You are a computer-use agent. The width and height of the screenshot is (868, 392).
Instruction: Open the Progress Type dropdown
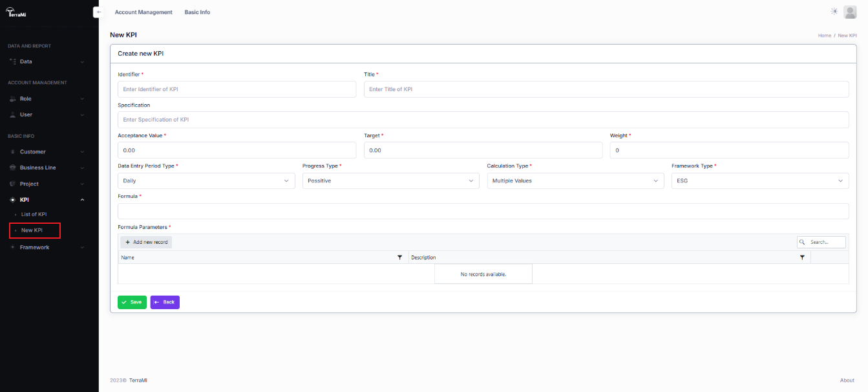(390, 181)
